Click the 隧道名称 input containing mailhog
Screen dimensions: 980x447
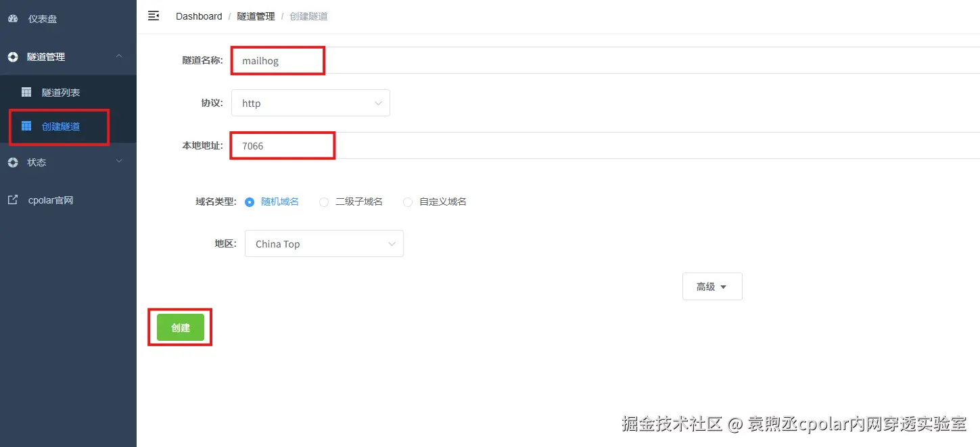pyautogui.click(x=605, y=60)
